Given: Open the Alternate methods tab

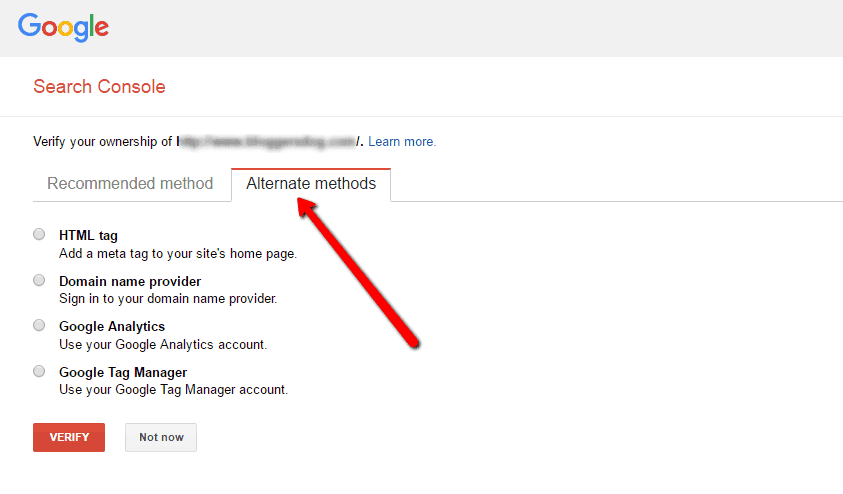Looking at the screenshot, I should pyautogui.click(x=311, y=184).
